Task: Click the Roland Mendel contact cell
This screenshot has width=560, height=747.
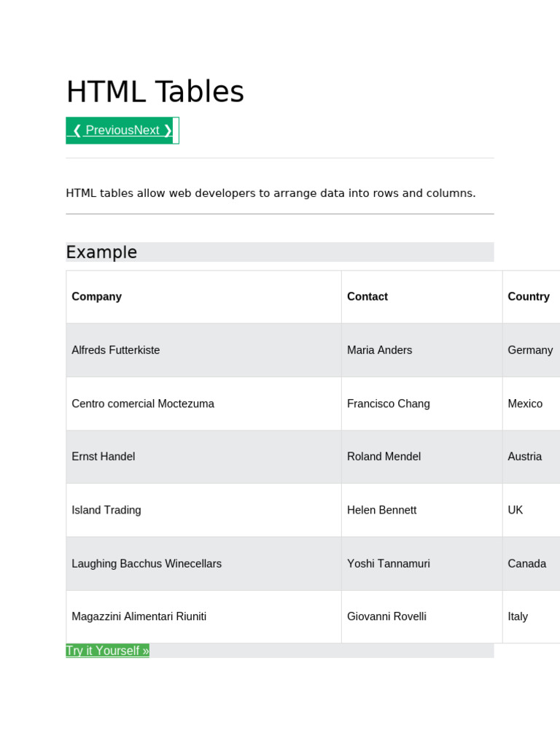Action: coord(384,457)
